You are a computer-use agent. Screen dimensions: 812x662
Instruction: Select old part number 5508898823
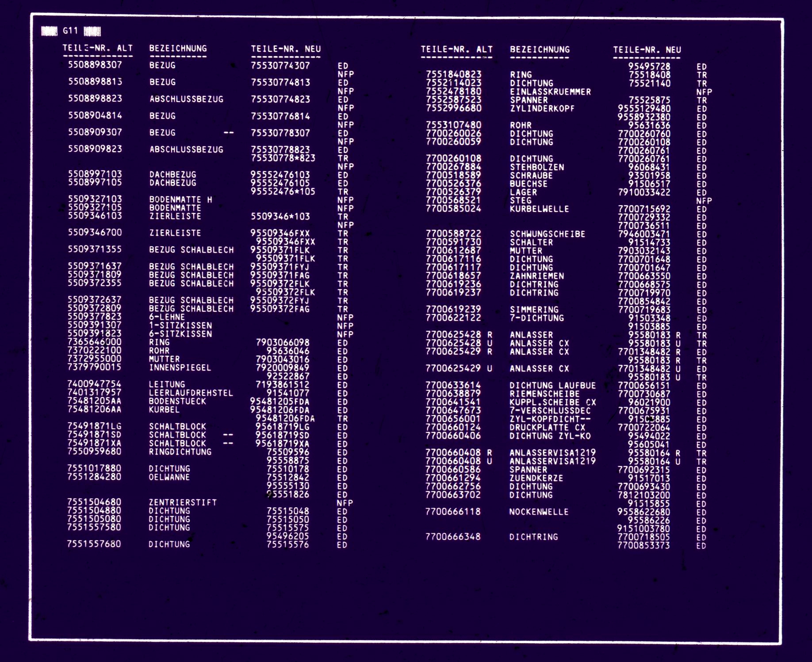[95, 98]
